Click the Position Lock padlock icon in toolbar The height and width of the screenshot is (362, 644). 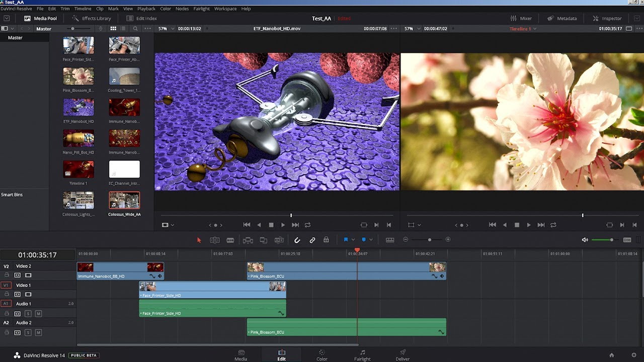tap(326, 240)
